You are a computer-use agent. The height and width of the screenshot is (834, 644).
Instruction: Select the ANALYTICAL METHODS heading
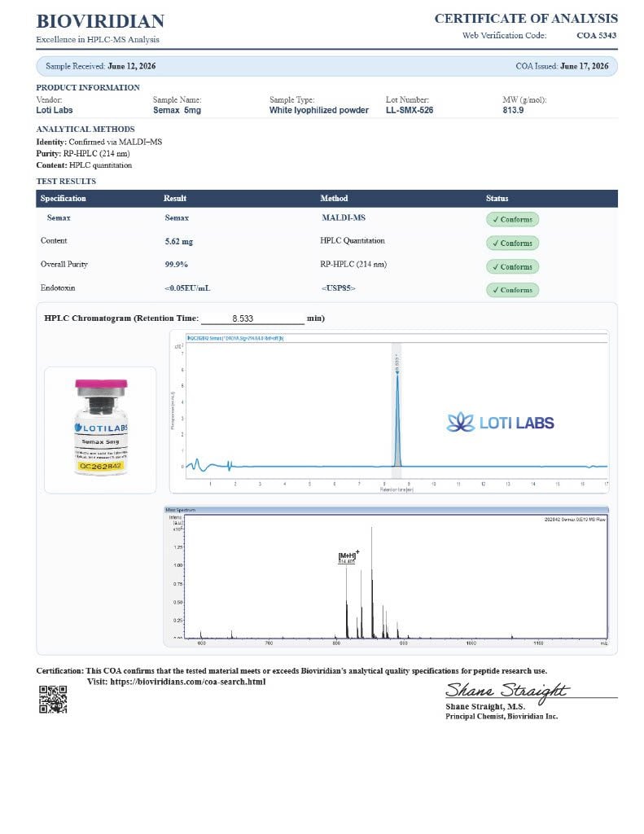85,129
